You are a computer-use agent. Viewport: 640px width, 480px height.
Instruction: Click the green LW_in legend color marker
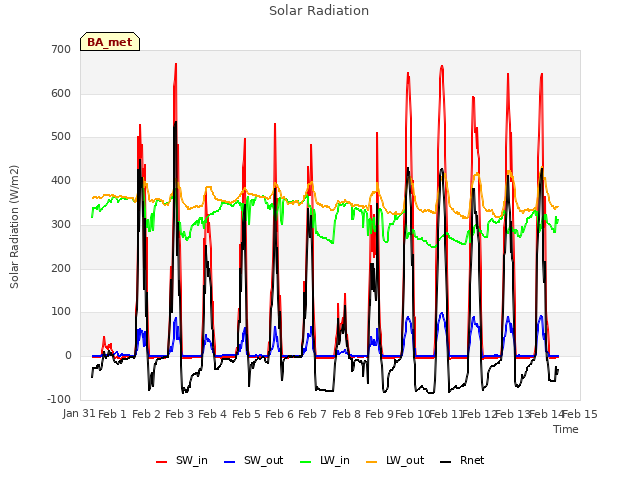(x=306, y=462)
